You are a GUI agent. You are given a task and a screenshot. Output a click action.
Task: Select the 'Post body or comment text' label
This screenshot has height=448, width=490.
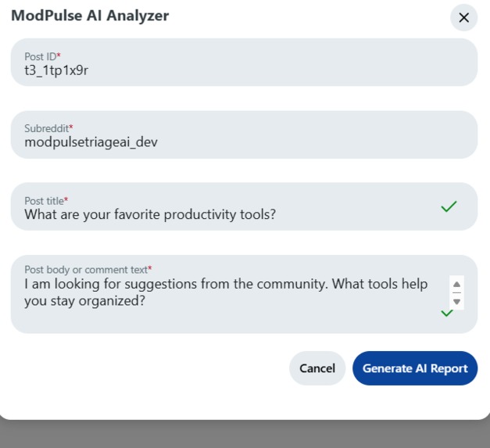[x=88, y=270]
